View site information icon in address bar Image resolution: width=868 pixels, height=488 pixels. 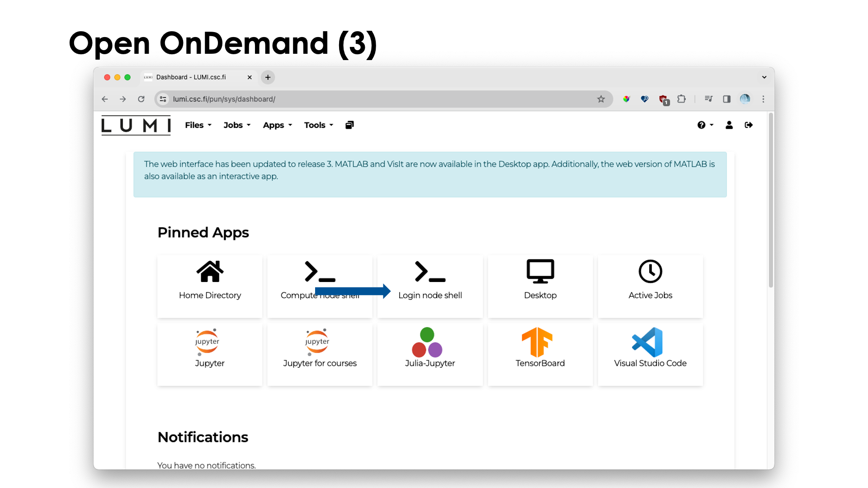pyautogui.click(x=163, y=99)
